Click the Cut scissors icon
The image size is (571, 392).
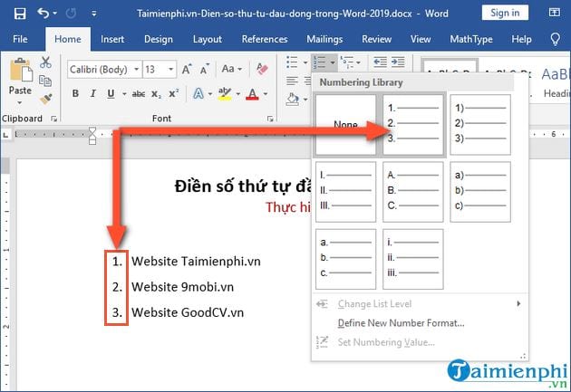(x=45, y=62)
